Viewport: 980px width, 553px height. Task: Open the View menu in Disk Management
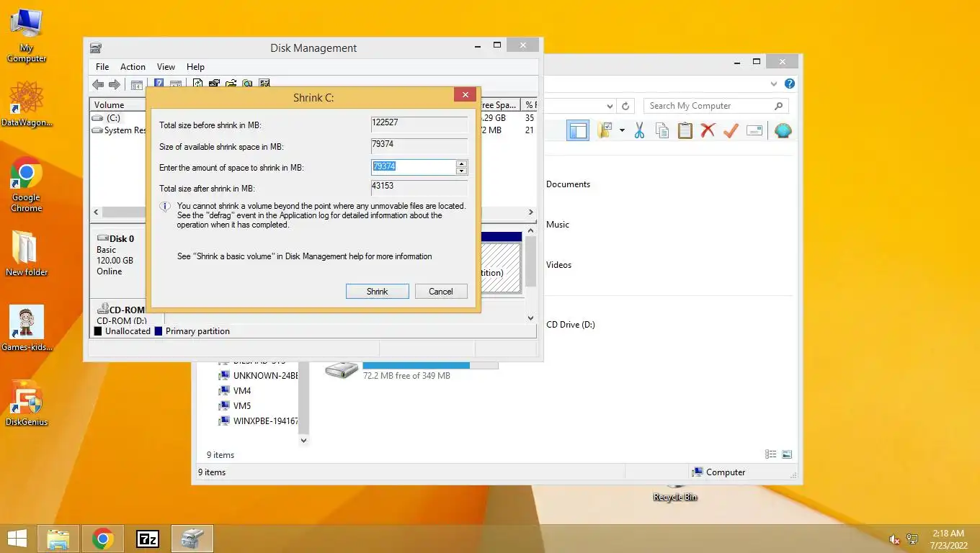(166, 67)
